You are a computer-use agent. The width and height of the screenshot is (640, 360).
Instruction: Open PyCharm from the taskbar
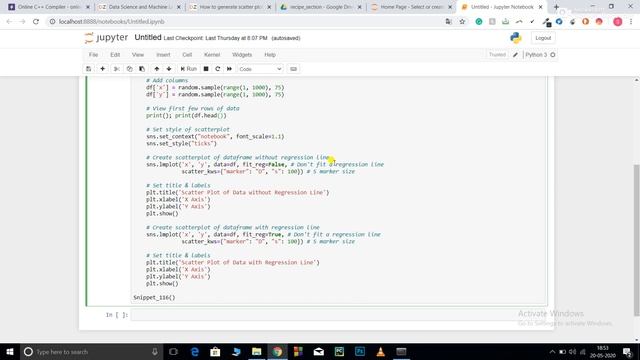339,351
